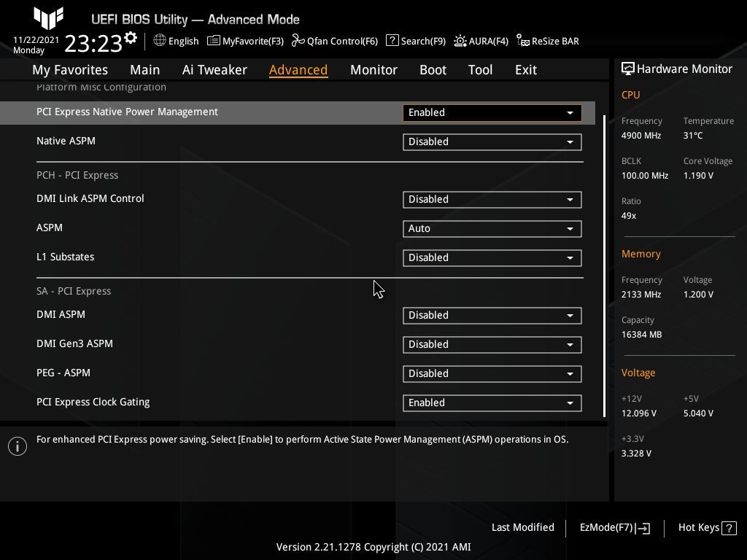Open the Ai Tweaker tab

pos(214,69)
